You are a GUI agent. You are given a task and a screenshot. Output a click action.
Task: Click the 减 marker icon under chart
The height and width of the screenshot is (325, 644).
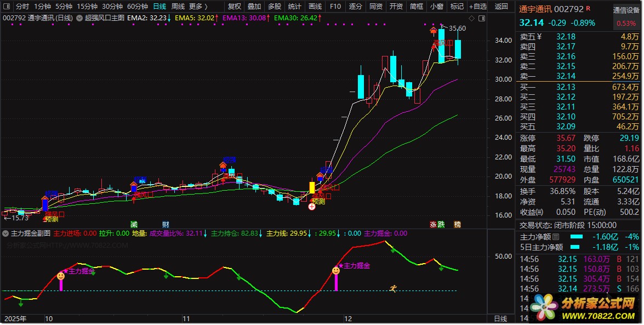(x=133, y=225)
